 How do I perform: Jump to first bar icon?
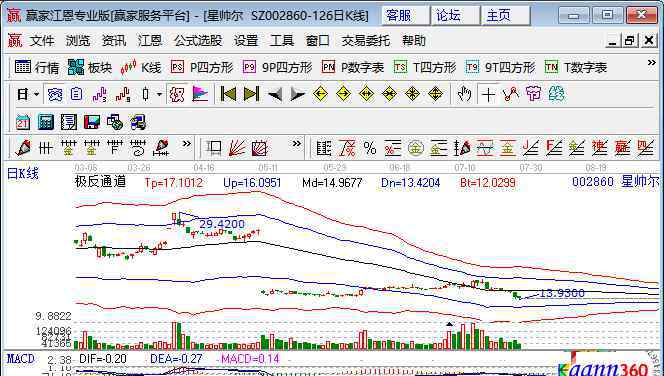229,94
